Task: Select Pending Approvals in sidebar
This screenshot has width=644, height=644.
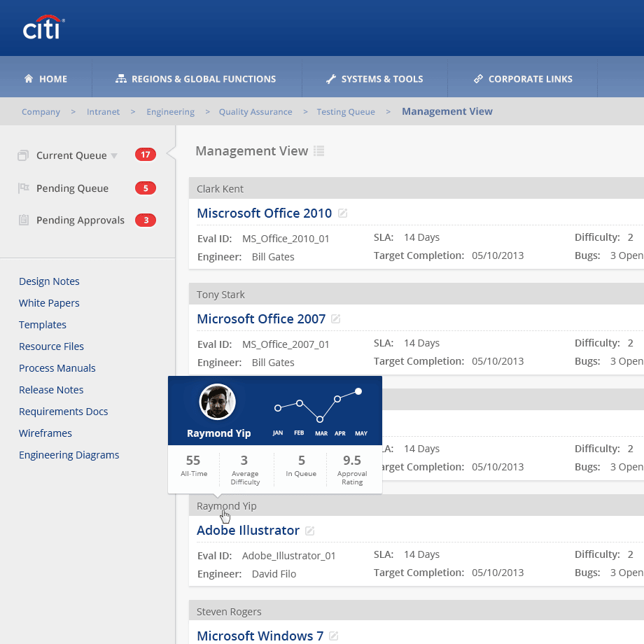Action: pyautogui.click(x=80, y=220)
